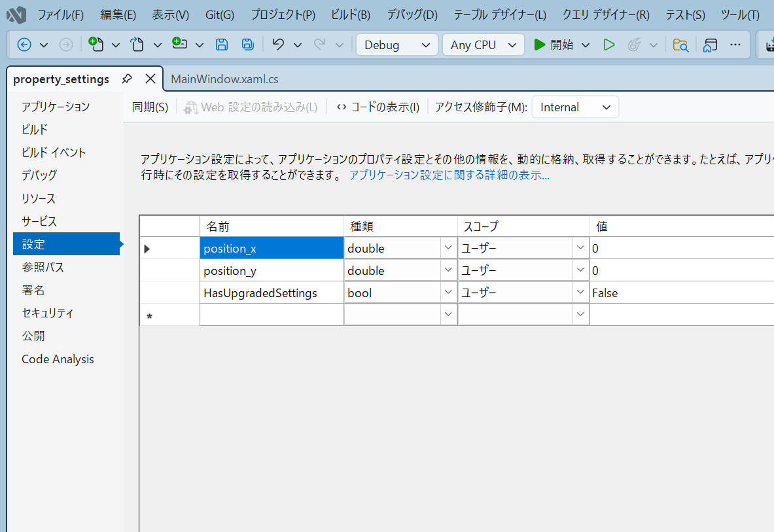Open the クエリ デザイナー(R) menu
The height and width of the screenshot is (532, 774).
pos(606,15)
